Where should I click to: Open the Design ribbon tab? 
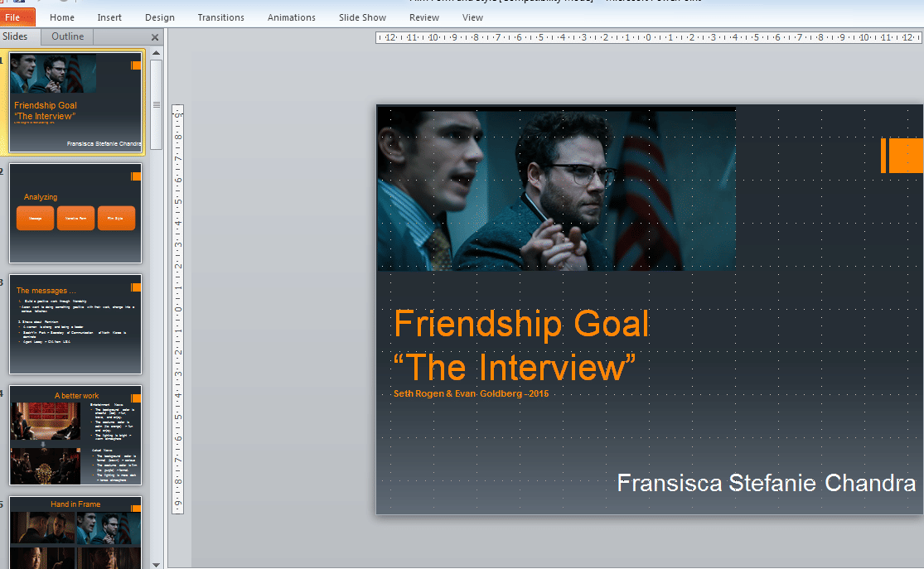160,17
